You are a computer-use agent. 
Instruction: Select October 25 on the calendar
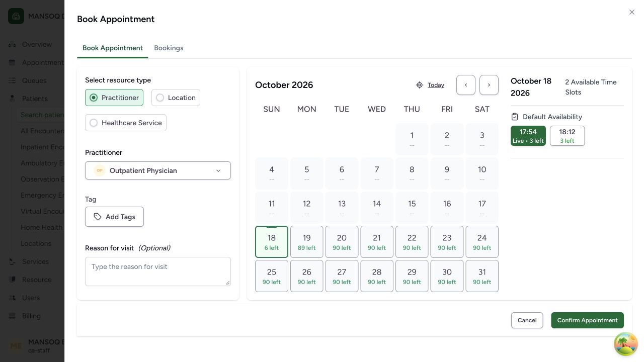tap(272, 276)
